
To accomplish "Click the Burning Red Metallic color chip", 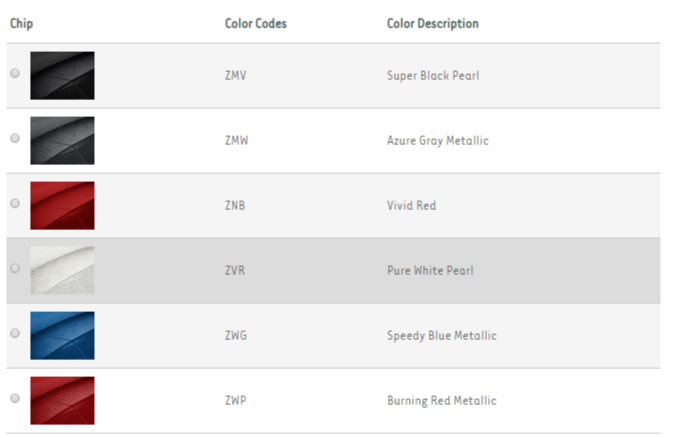I will click(62, 401).
